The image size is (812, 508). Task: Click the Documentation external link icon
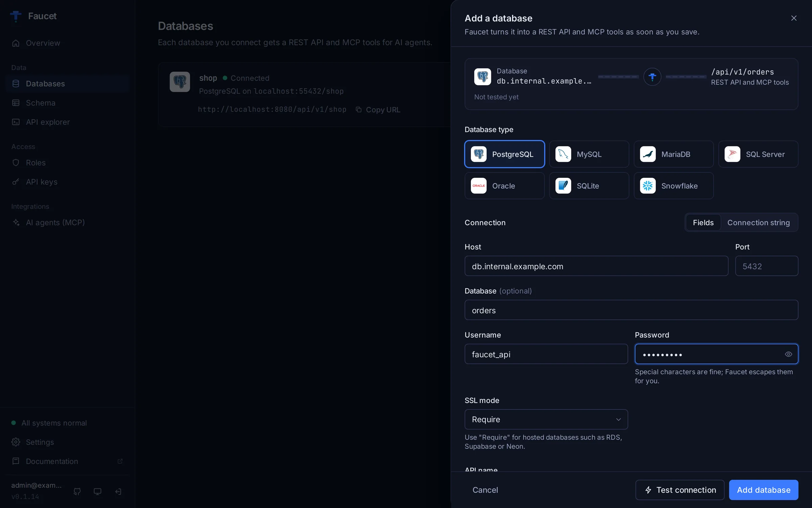[120, 461]
